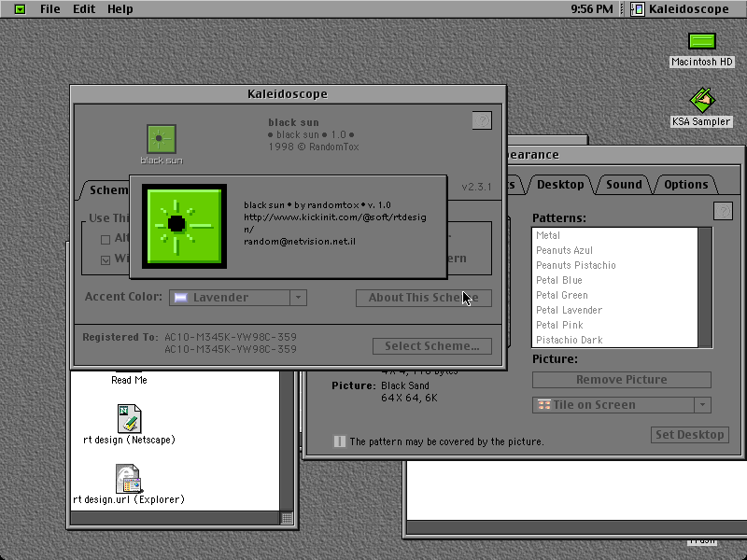
Task: Click the help question mark in Kaleidoscope window
Action: pyautogui.click(x=482, y=120)
